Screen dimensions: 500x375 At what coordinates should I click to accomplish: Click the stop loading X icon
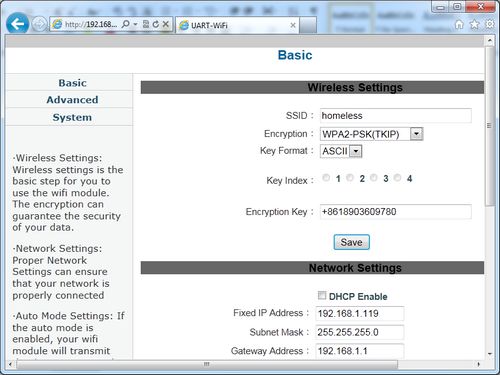(166, 24)
